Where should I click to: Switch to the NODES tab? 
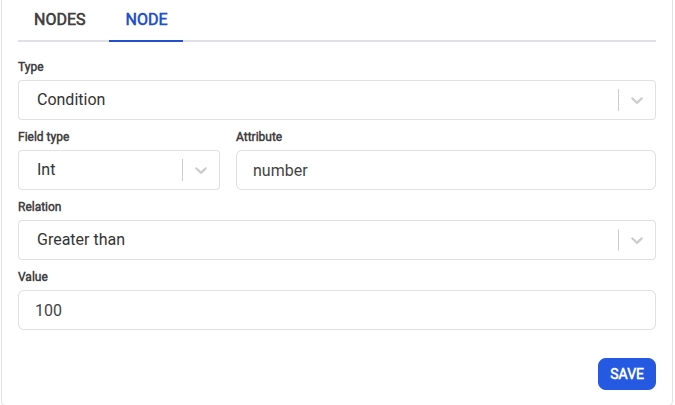click(60, 19)
